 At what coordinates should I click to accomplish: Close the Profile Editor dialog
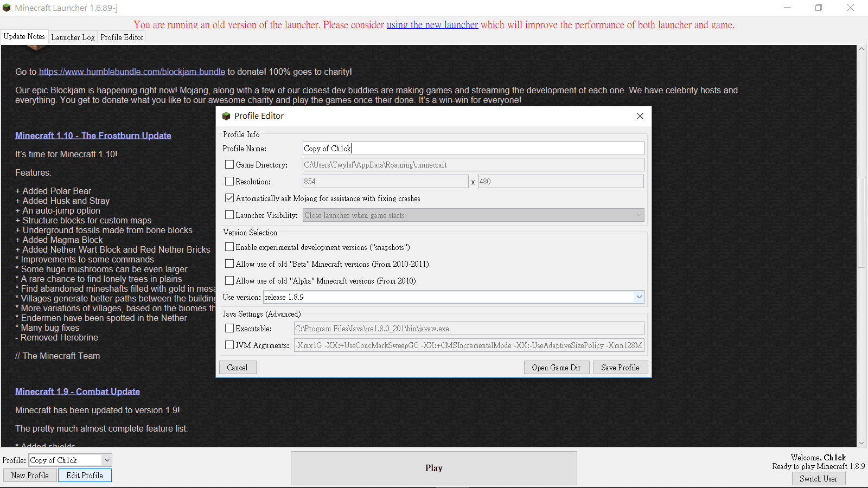pyautogui.click(x=640, y=116)
